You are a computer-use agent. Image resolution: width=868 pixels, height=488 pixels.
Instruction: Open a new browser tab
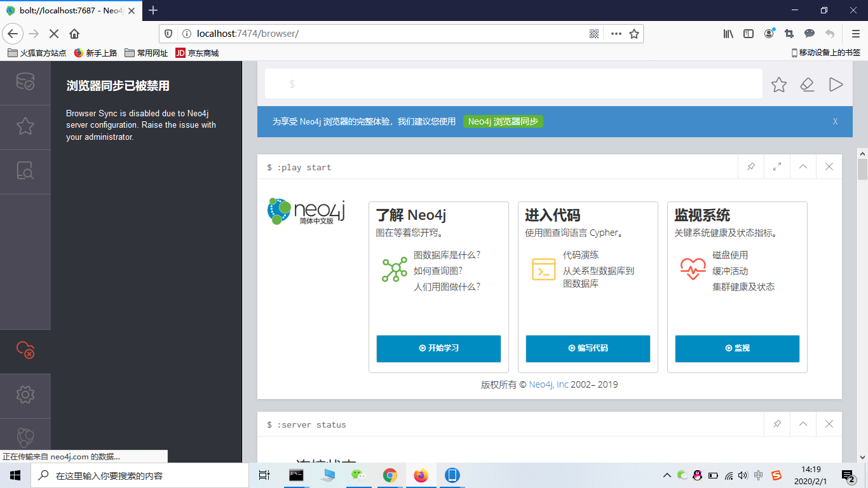point(153,10)
